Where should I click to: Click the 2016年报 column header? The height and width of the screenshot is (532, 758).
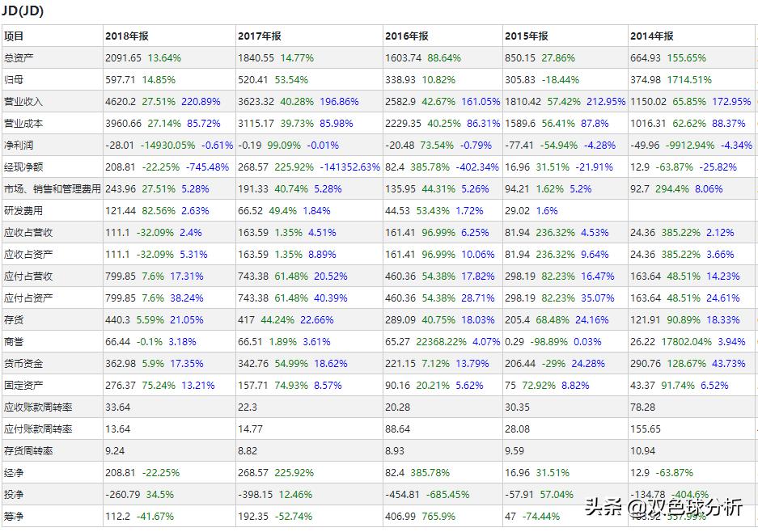(407, 36)
